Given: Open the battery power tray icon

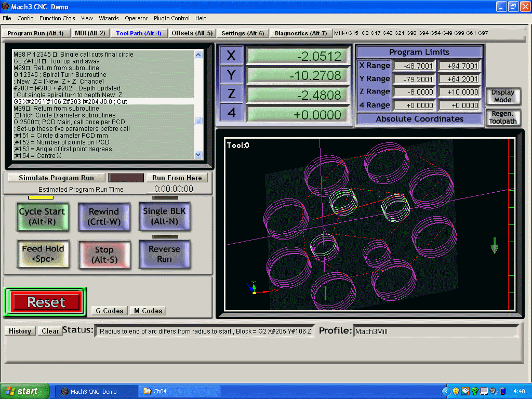Looking at the screenshot, I should pyautogui.click(x=503, y=391).
